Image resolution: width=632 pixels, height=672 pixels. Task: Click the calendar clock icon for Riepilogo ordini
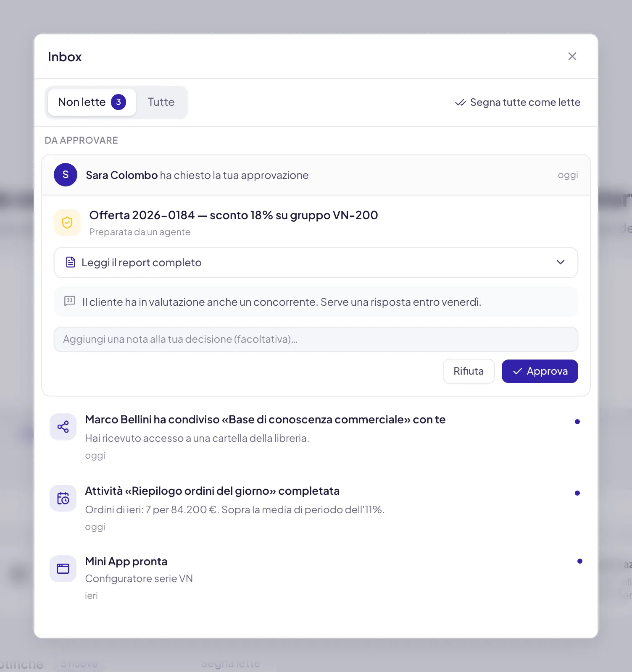(63, 498)
